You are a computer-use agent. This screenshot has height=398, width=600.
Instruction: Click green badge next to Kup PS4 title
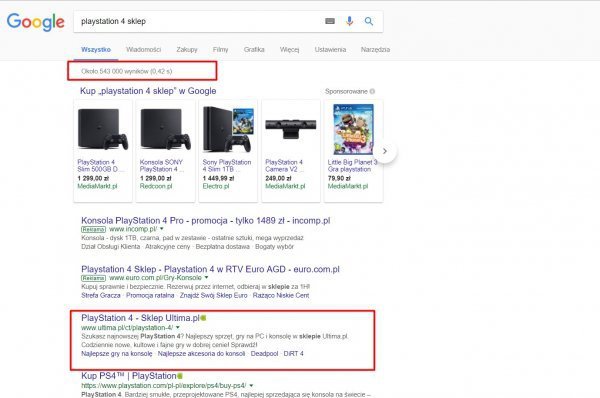point(180,376)
